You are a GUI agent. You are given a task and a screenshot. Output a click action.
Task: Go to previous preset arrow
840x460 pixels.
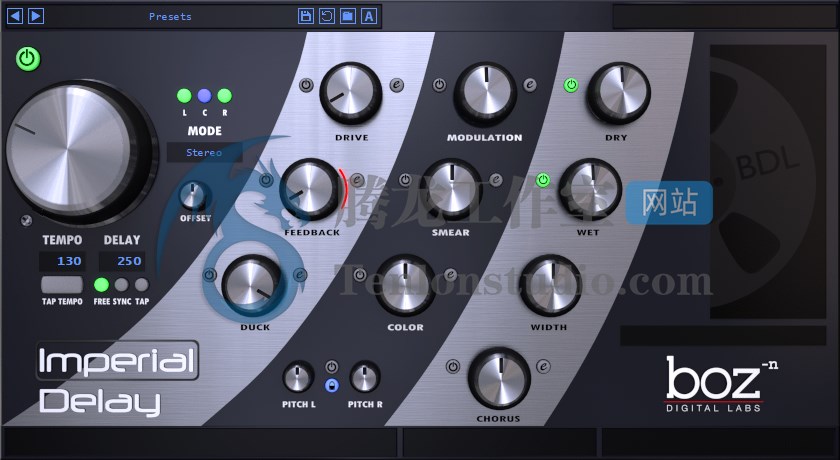coord(15,16)
